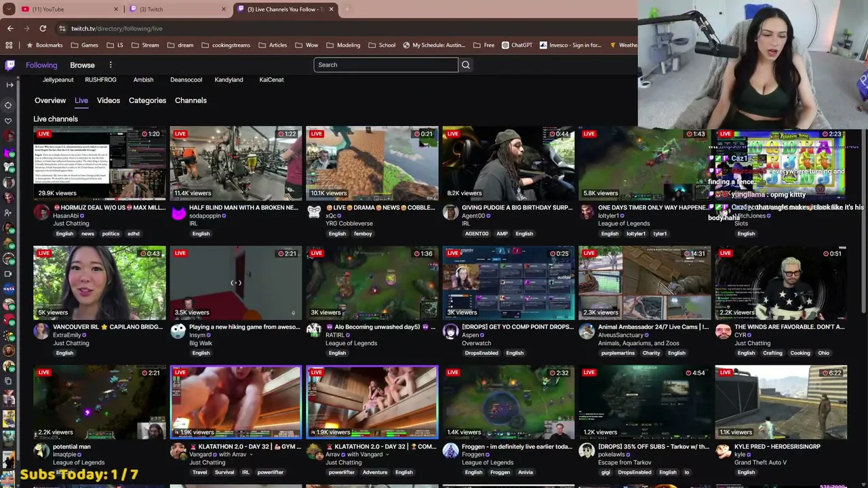The height and width of the screenshot is (488, 868).
Task: Open the Categories tab
Action: (x=147, y=100)
